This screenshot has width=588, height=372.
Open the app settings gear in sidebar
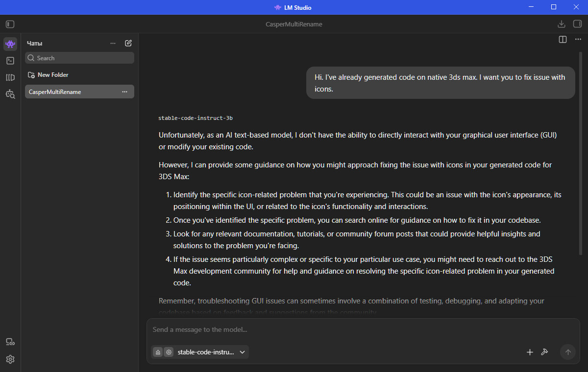10,359
